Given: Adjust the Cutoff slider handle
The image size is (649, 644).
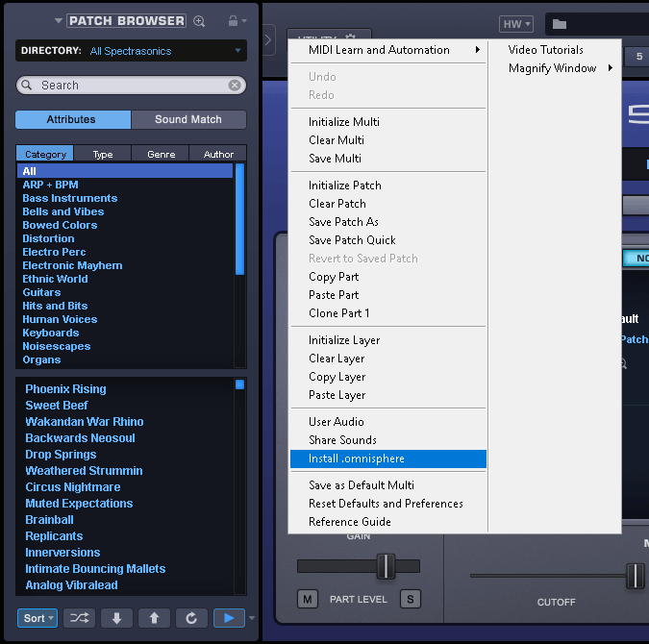Looking at the screenshot, I should tap(636, 576).
